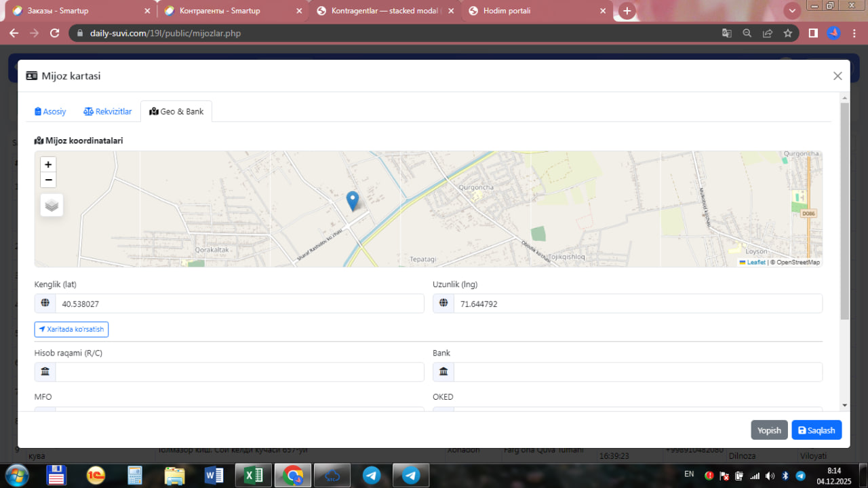Open the Leaflet attribution link
This screenshot has width=868, height=488.
point(755,262)
